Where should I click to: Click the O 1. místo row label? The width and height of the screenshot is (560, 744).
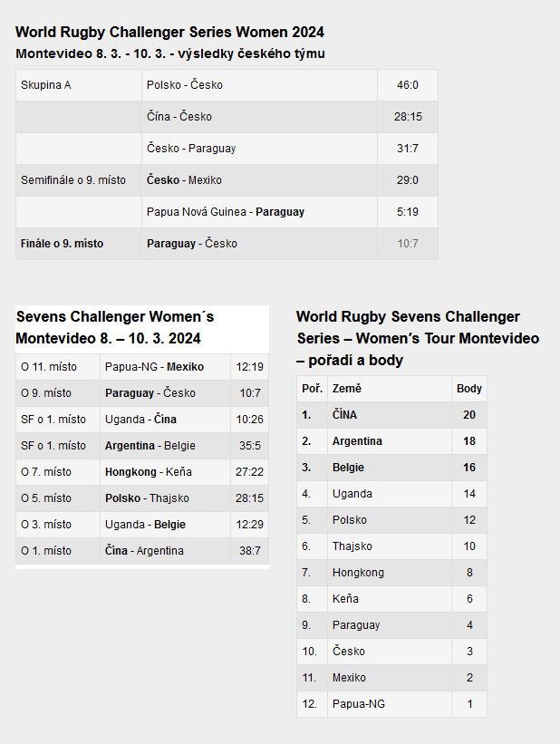click(46, 551)
